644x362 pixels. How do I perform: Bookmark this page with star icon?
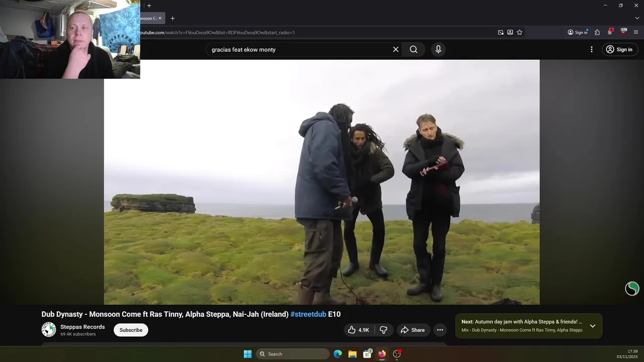pyautogui.click(x=520, y=32)
